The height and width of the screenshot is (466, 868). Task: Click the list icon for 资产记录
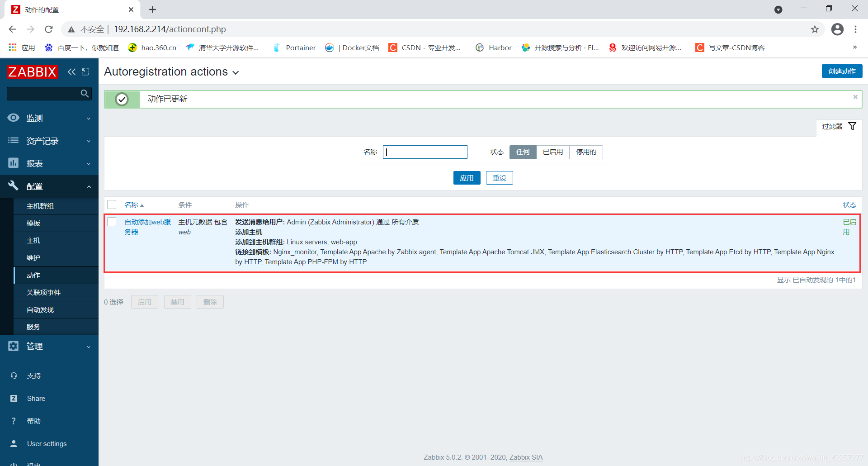tap(14, 140)
